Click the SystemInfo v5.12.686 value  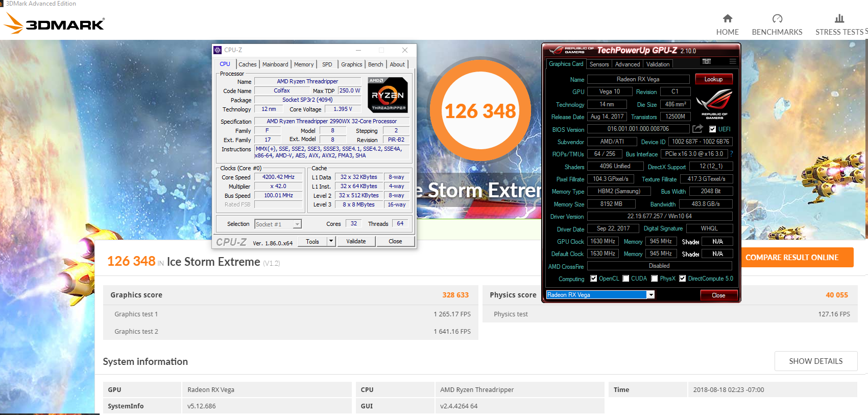pos(201,406)
